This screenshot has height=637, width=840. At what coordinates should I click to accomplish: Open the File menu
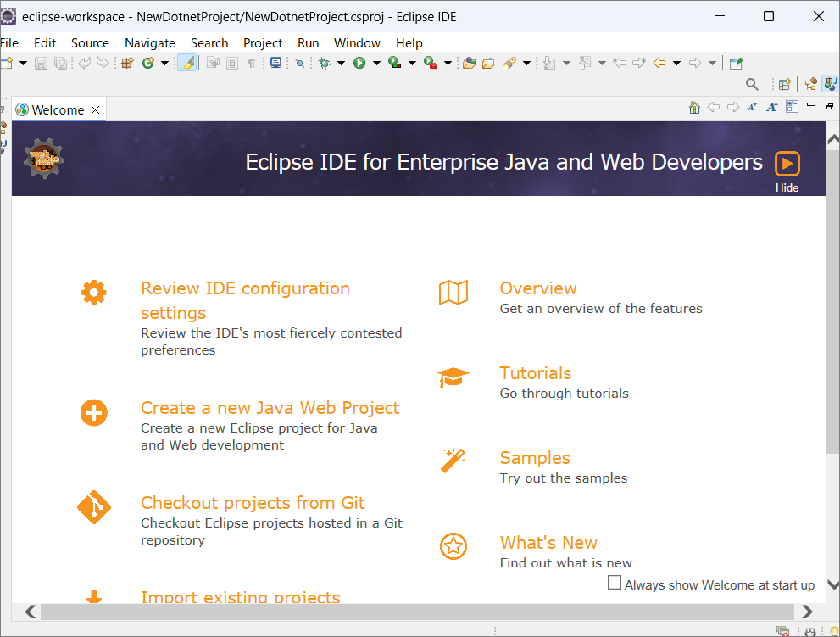[x=9, y=43]
